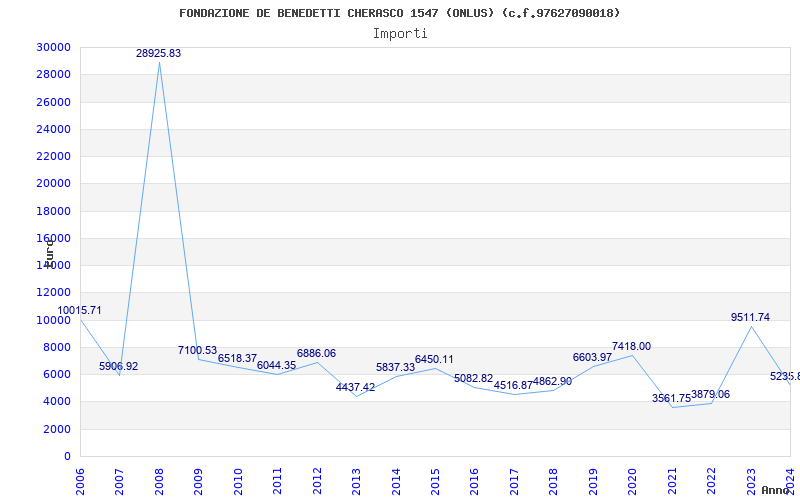
Task: Click the 7100.53 data label
Action: [197, 350]
